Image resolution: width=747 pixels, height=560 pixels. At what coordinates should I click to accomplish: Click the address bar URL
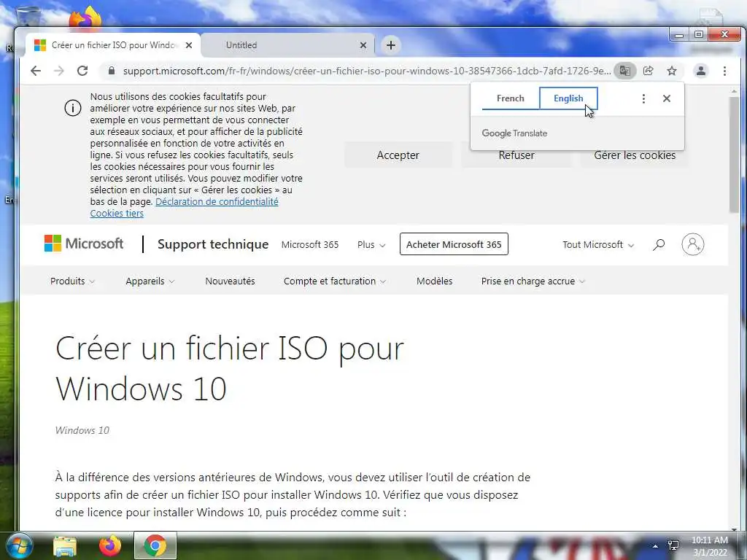[367, 71]
